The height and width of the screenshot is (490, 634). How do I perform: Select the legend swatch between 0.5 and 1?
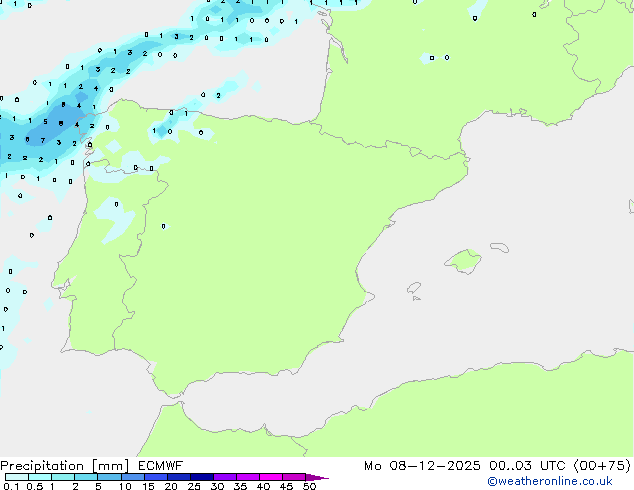[x=40, y=477]
